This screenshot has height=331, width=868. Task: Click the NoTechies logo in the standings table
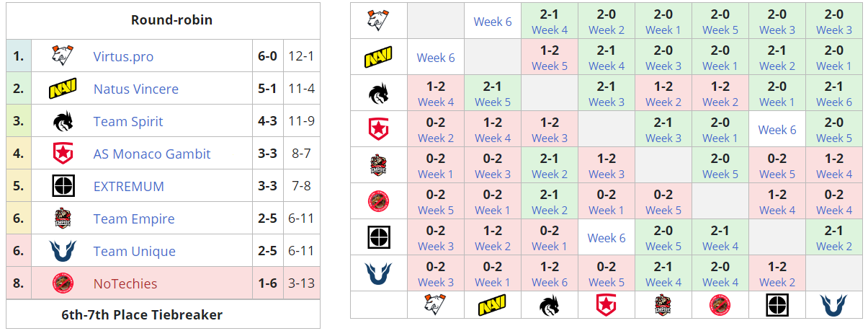click(x=63, y=283)
